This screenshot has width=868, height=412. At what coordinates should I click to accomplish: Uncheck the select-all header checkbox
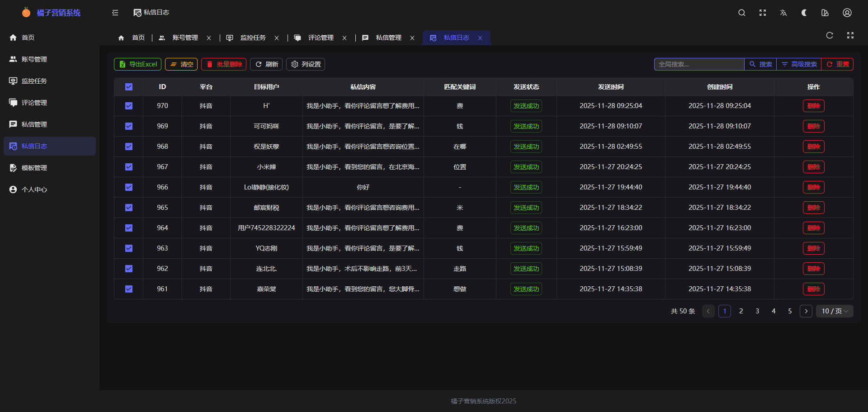[129, 87]
